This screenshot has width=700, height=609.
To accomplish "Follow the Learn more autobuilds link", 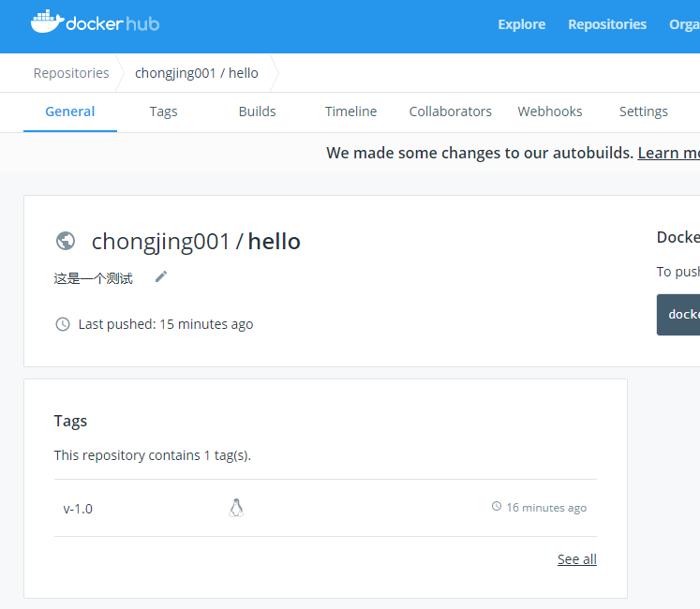I will pyautogui.click(x=669, y=153).
